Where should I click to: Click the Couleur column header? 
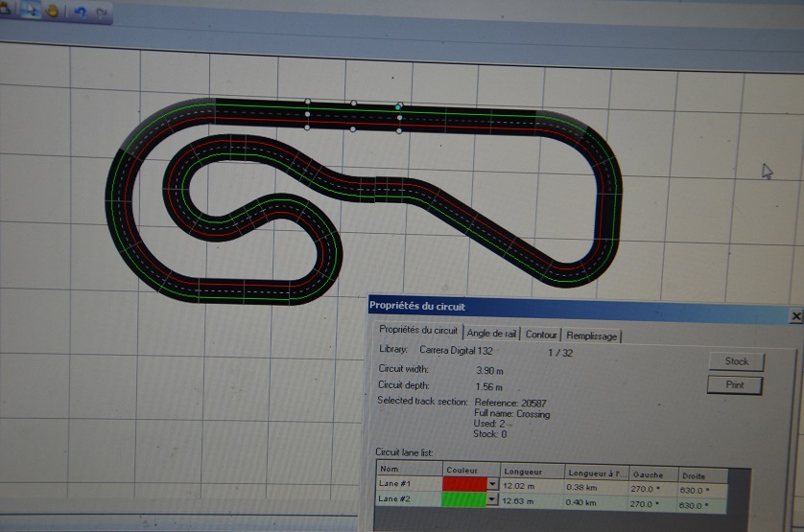(472, 470)
